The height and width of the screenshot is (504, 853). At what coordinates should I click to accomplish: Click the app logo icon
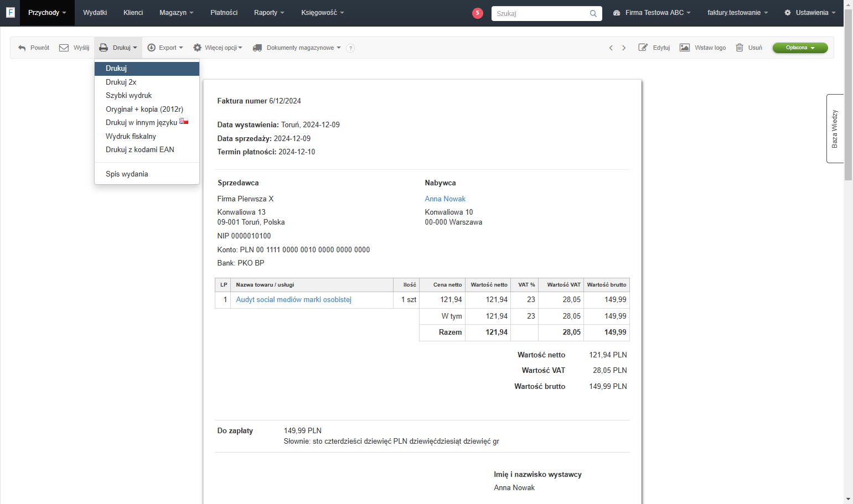10,12
